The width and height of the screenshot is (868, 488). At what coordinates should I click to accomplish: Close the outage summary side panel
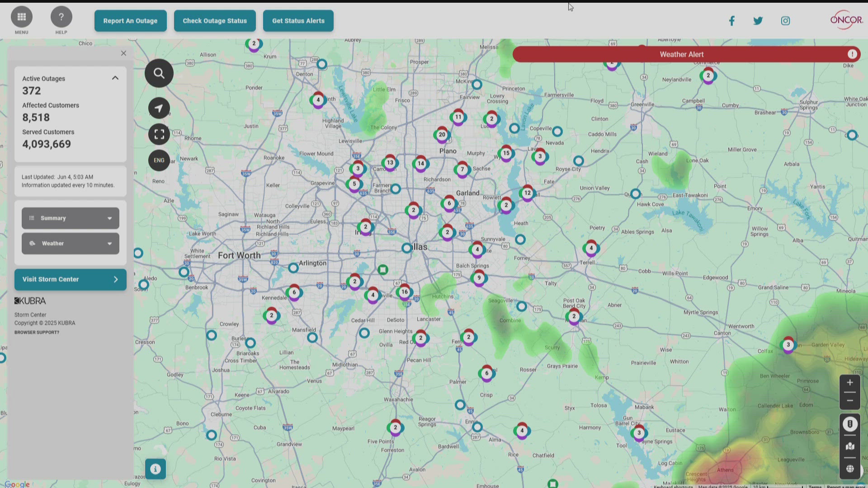click(x=123, y=53)
